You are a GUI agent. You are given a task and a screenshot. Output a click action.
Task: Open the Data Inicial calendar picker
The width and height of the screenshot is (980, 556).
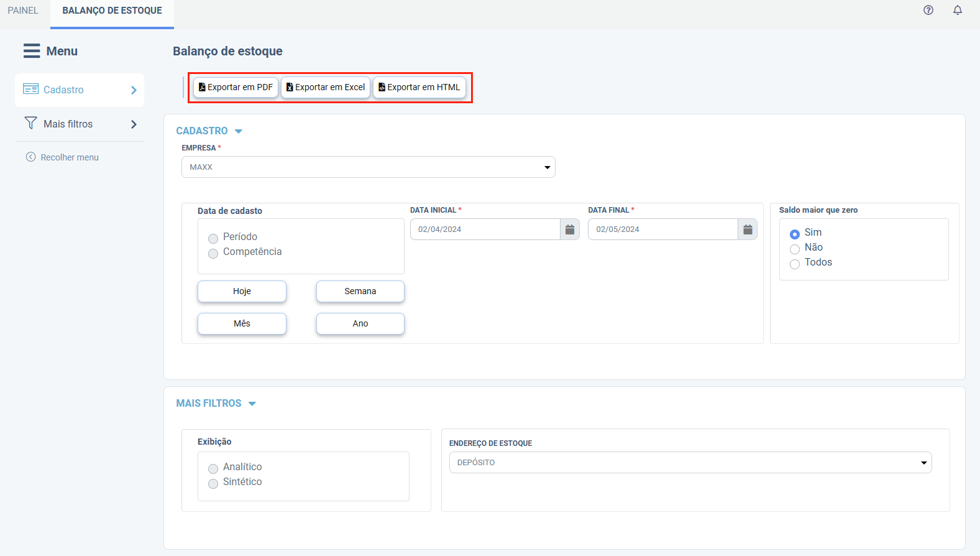point(570,229)
